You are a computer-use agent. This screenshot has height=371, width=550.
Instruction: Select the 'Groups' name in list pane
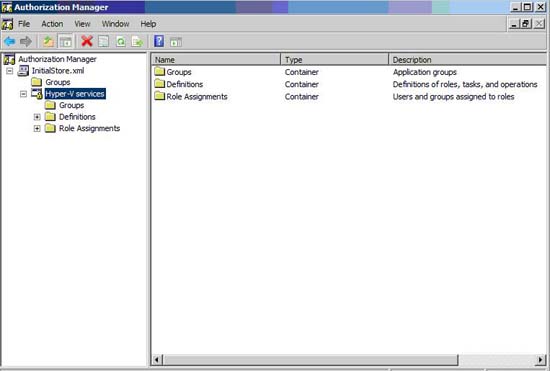click(x=179, y=72)
